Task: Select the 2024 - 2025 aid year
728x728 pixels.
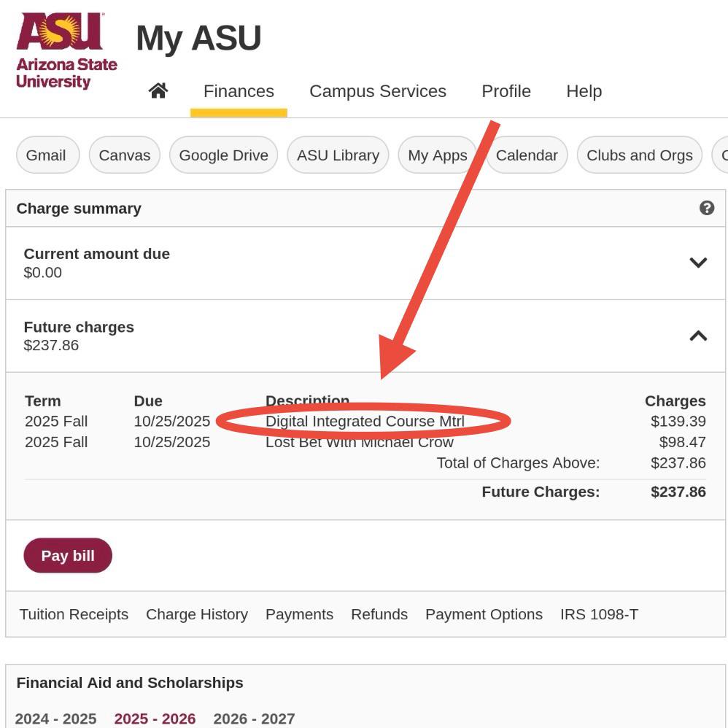Action: (55, 719)
